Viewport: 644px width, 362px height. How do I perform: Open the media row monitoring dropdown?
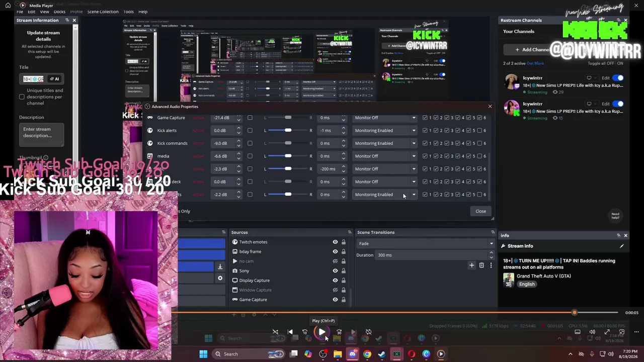click(385, 156)
